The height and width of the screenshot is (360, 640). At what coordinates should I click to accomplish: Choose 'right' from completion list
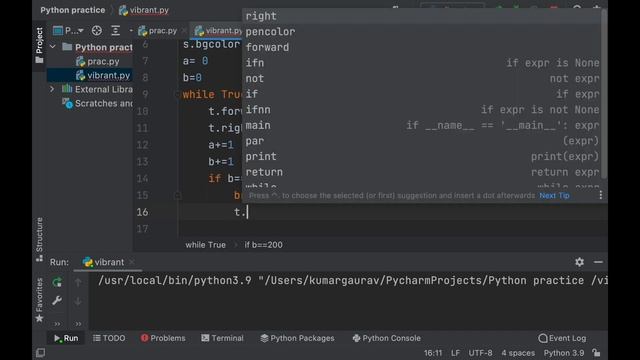[422, 16]
